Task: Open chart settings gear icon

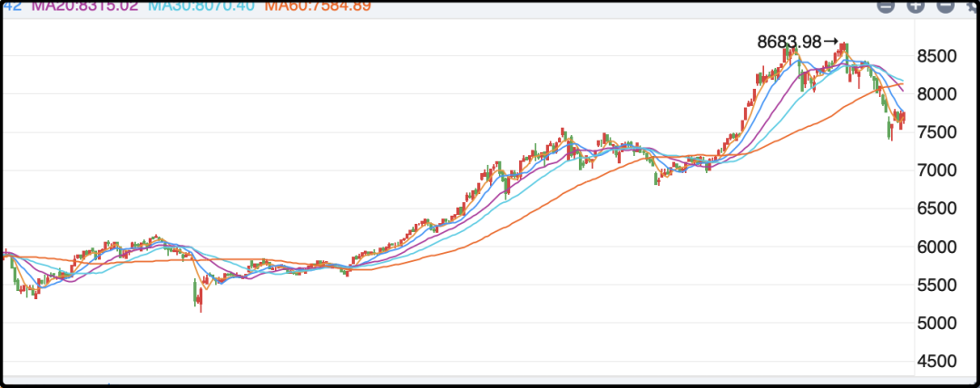Action: point(972,5)
